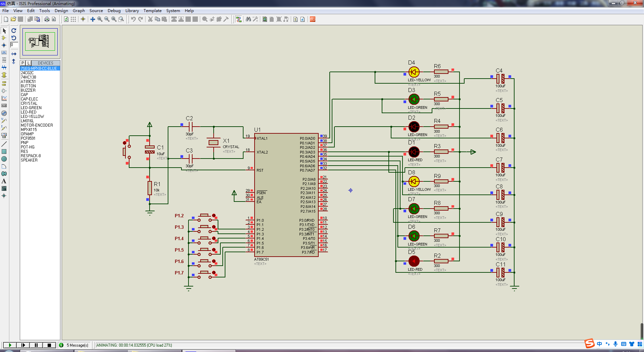Choose 2D Graphics Text tool
The height and width of the screenshot is (352, 644).
(x=4, y=181)
